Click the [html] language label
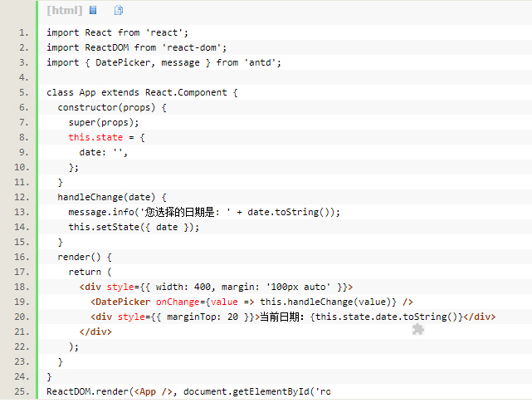 65,11
